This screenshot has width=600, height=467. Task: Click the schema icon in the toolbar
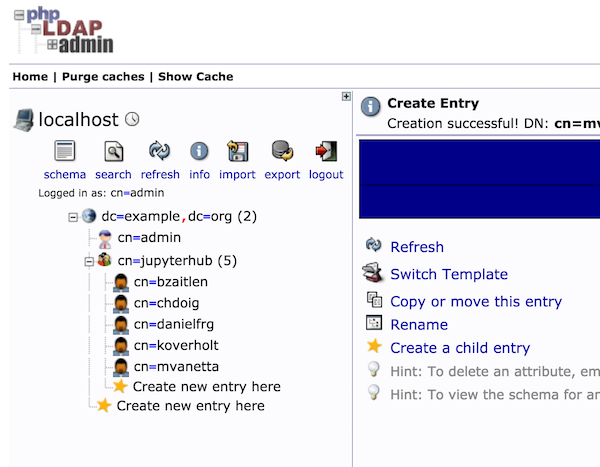[x=65, y=152]
